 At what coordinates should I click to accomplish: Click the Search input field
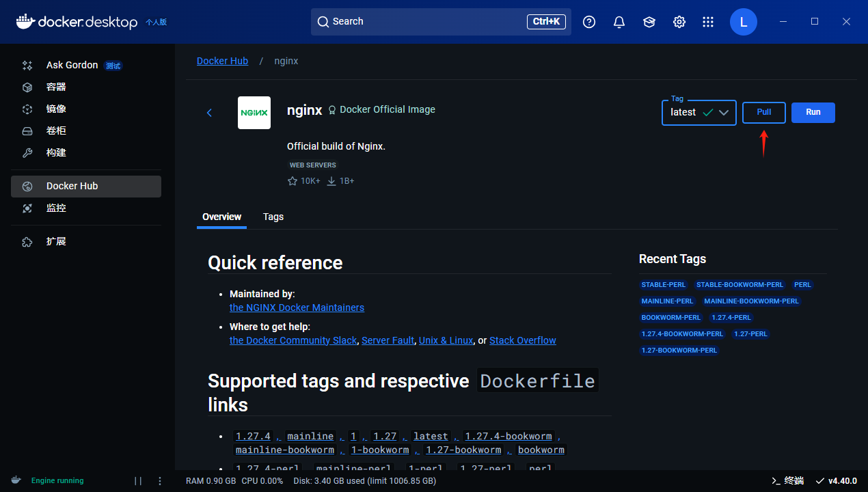(x=424, y=22)
